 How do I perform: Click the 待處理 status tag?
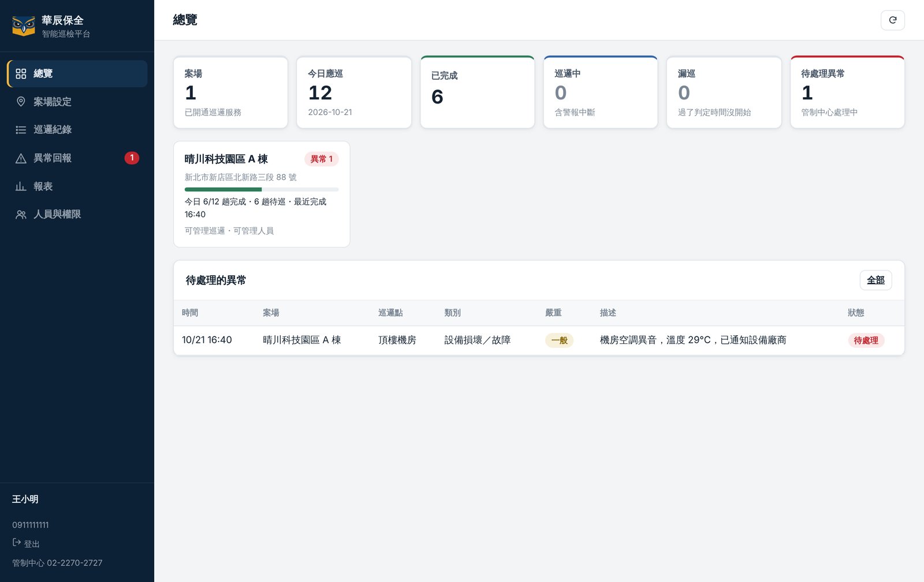[866, 340]
